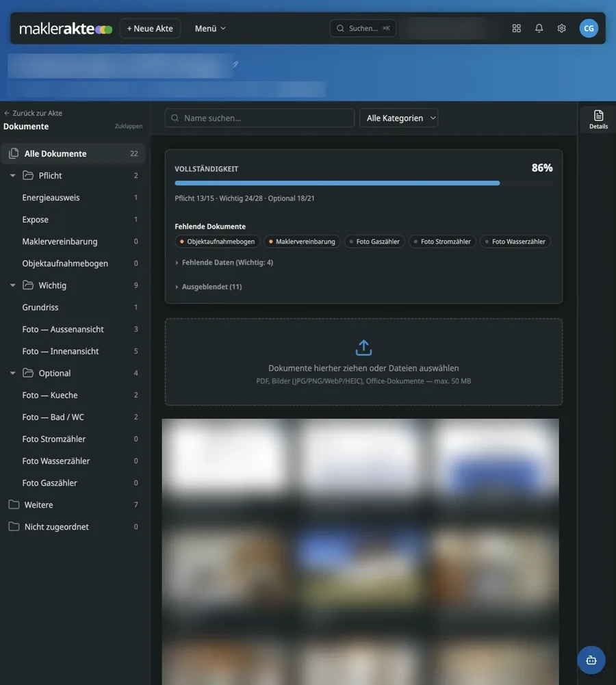Click the + Neue Akte button
Screen dimensions: 616x685
tap(150, 28)
